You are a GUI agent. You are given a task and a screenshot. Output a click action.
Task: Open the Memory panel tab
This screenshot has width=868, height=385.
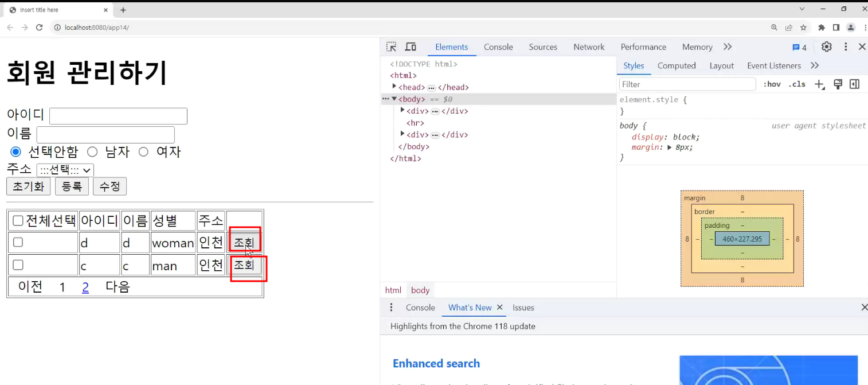click(x=697, y=47)
